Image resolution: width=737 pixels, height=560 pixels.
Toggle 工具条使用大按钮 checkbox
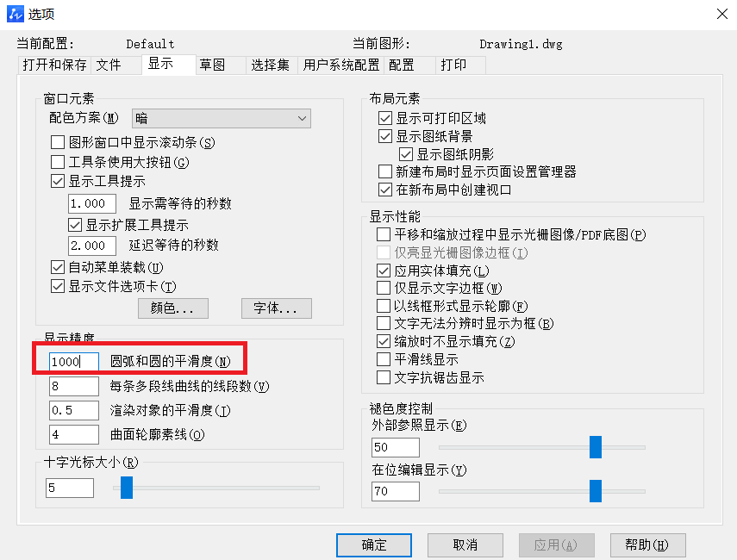tap(58, 162)
